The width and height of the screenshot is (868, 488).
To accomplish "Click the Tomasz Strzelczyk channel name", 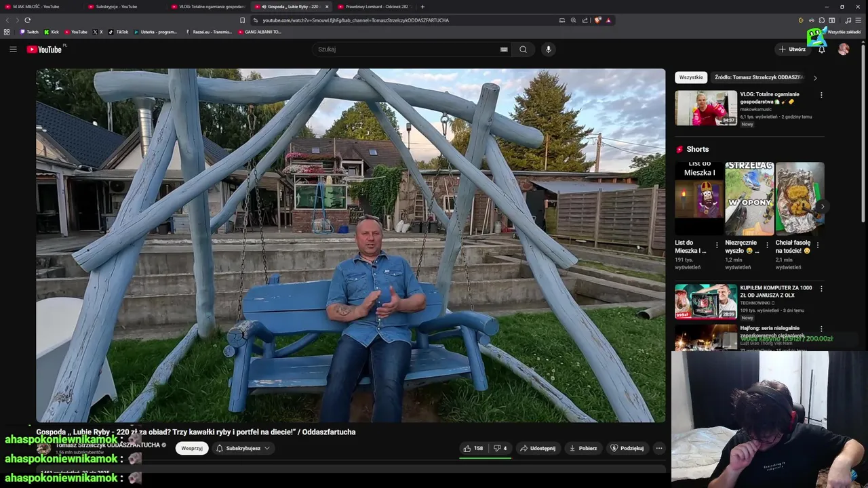I will [x=107, y=445].
